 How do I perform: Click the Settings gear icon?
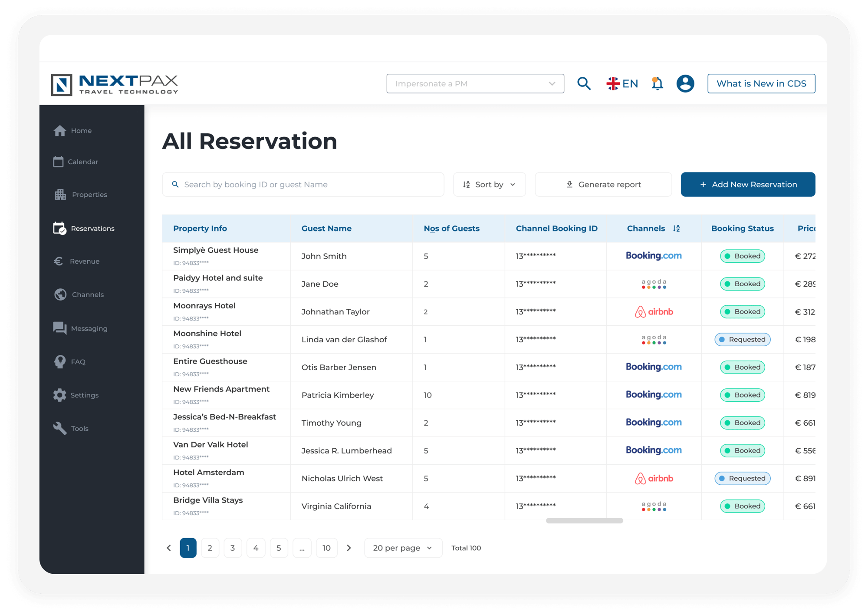(x=60, y=395)
